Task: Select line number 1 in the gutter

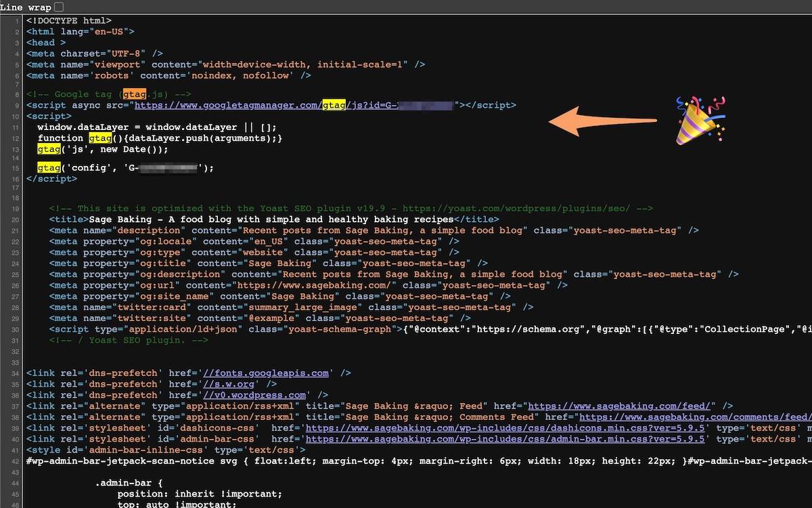Action: coord(16,20)
